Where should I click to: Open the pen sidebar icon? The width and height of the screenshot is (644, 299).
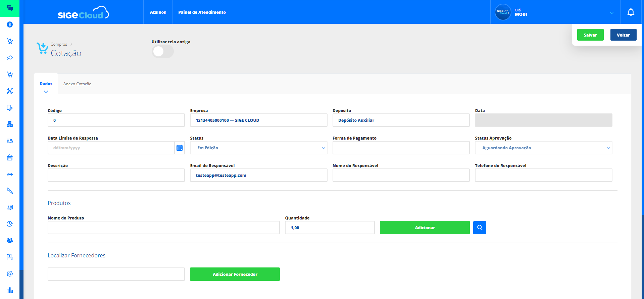(10, 191)
